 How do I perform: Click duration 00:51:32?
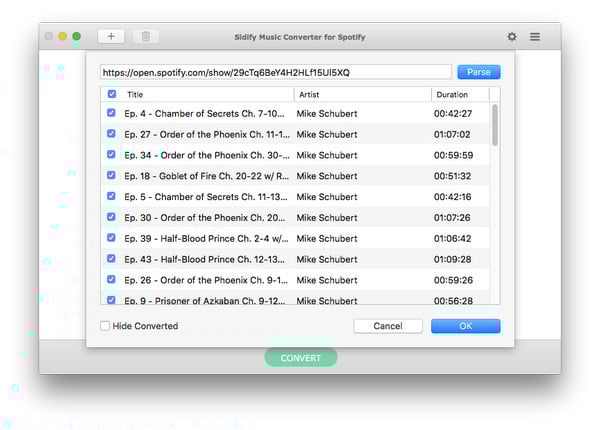452,176
